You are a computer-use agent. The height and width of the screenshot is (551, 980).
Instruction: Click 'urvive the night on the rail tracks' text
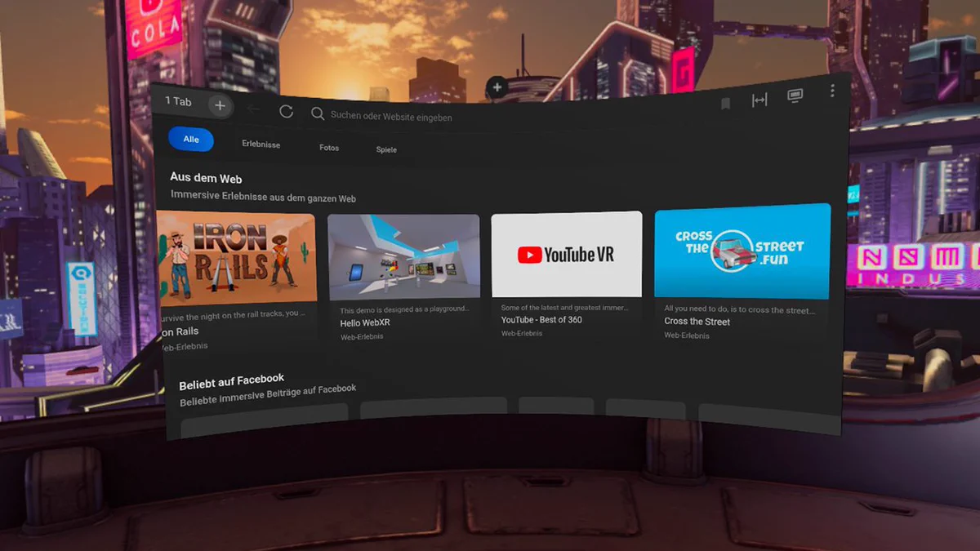231,313
